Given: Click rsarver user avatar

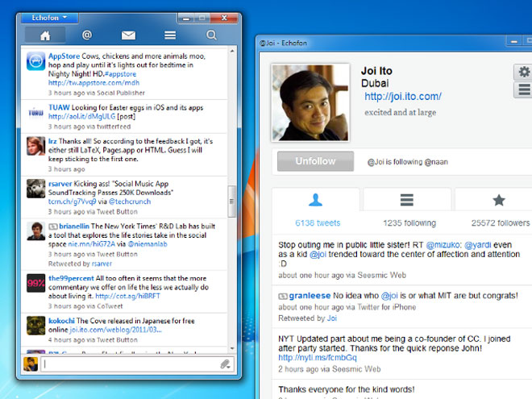Looking at the screenshot, I should click(36, 189).
